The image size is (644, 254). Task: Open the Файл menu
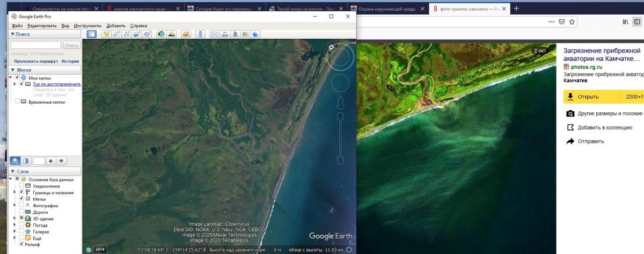(x=17, y=25)
